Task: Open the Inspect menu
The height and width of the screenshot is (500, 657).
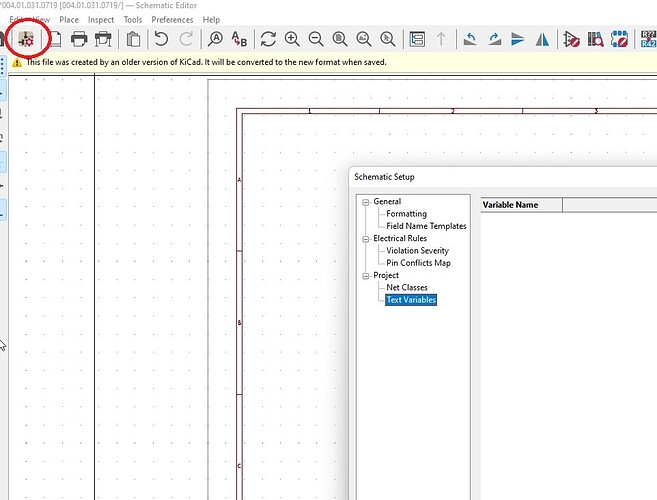Action: [101, 20]
